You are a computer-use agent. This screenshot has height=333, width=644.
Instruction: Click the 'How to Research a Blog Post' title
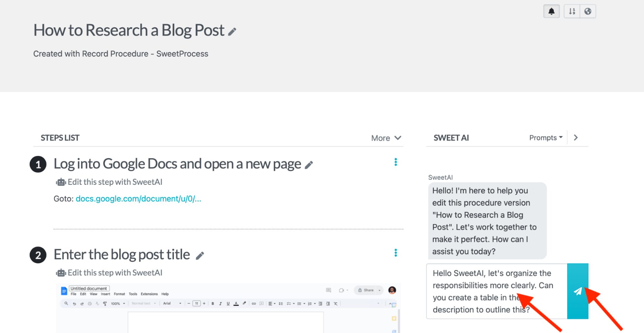point(129,30)
